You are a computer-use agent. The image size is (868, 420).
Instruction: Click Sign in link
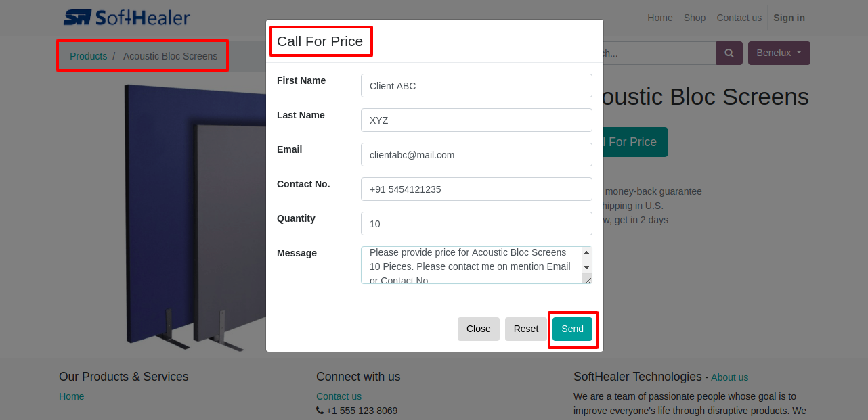point(789,18)
